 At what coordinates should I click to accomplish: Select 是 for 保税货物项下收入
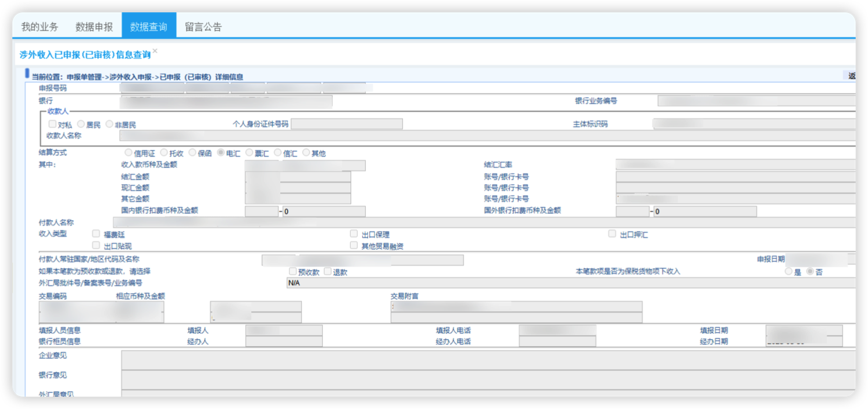click(x=789, y=271)
